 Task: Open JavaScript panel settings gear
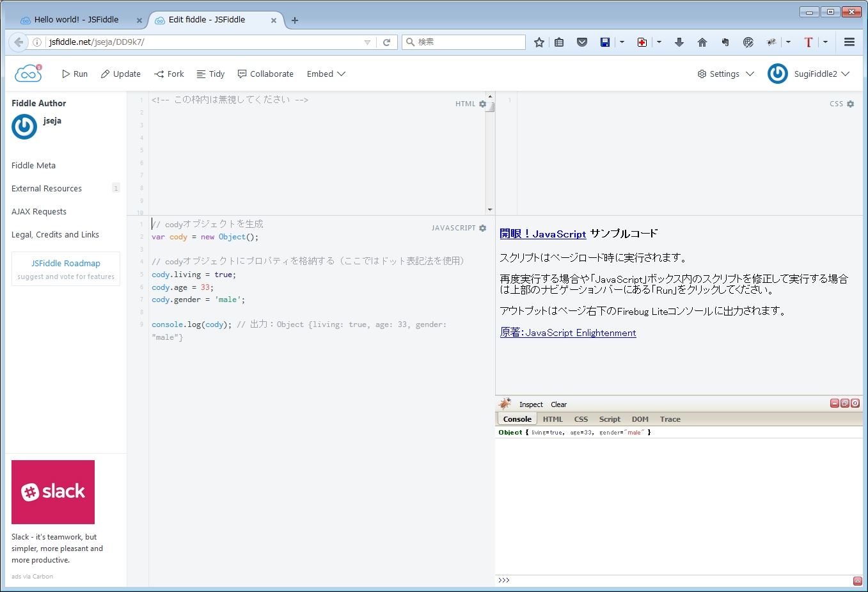tap(482, 228)
